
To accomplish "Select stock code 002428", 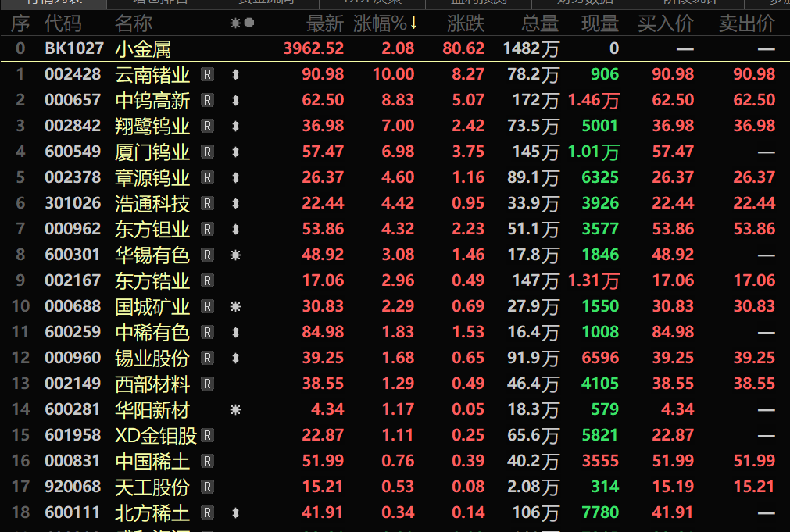I will pyautogui.click(x=73, y=74).
